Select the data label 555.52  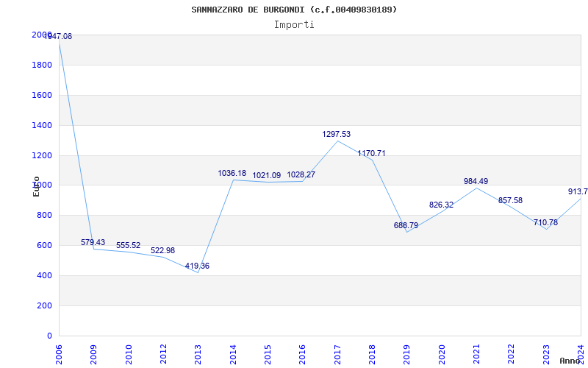(x=128, y=245)
